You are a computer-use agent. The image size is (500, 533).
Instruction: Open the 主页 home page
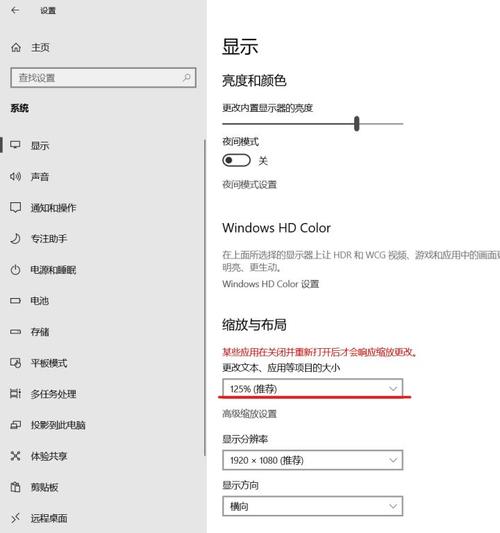pyautogui.click(x=40, y=47)
